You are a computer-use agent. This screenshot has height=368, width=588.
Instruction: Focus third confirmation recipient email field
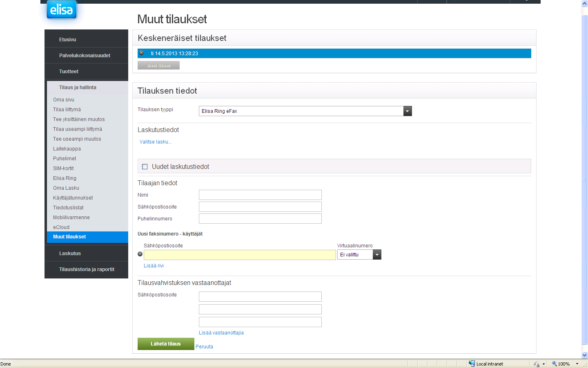[260, 322]
